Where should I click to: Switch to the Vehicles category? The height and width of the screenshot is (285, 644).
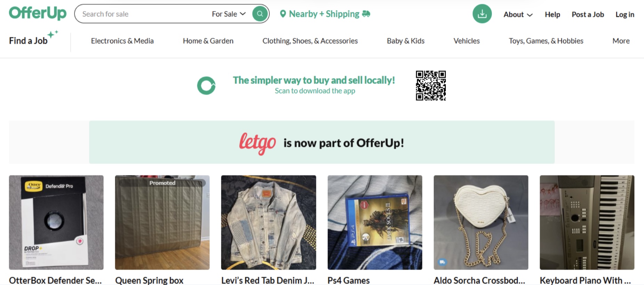pos(466,41)
